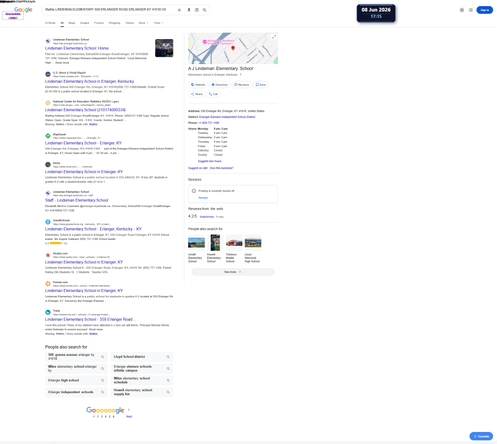Click the Next link in pagination

point(129,417)
